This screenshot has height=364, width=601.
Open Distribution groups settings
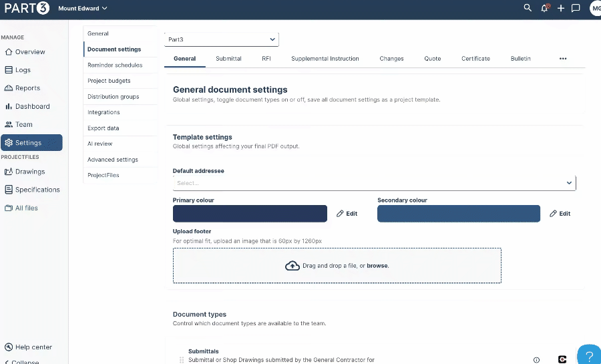pyautogui.click(x=120, y=97)
